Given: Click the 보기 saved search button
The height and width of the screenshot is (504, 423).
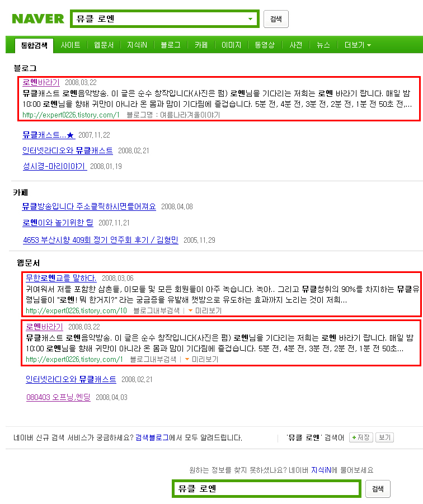Looking at the screenshot, I should pos(384,437).
